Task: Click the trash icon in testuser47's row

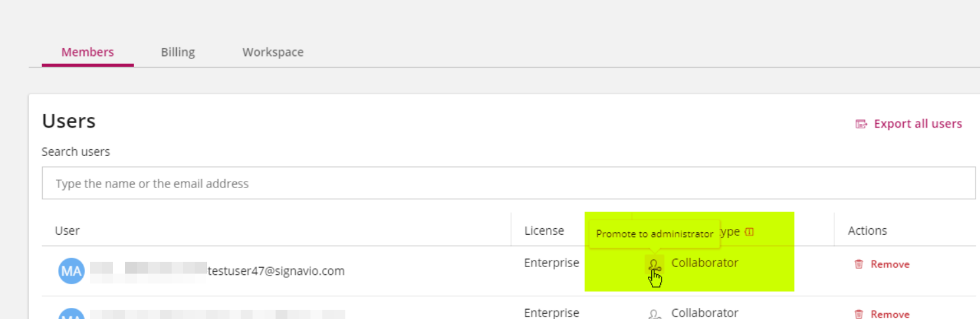Action: pyautogui.click(x=858, y=264)
